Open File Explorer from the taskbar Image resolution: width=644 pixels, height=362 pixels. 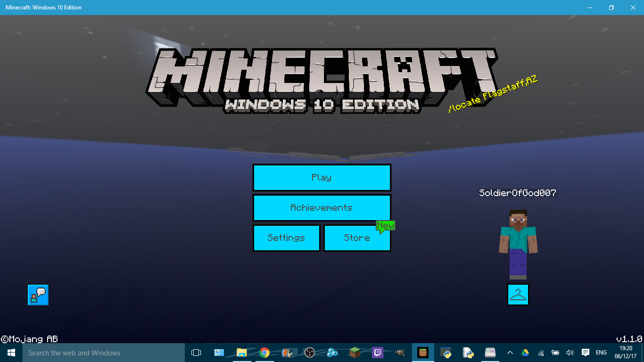pos(242,353)
